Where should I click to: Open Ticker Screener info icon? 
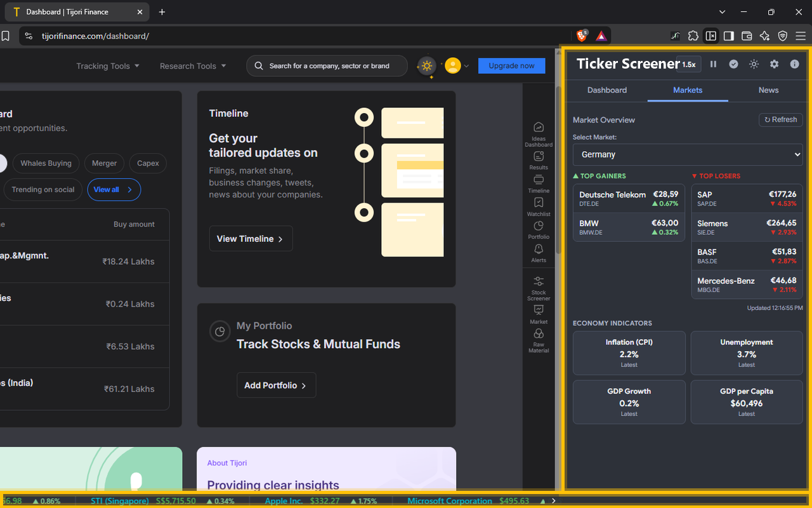[794, 64]
